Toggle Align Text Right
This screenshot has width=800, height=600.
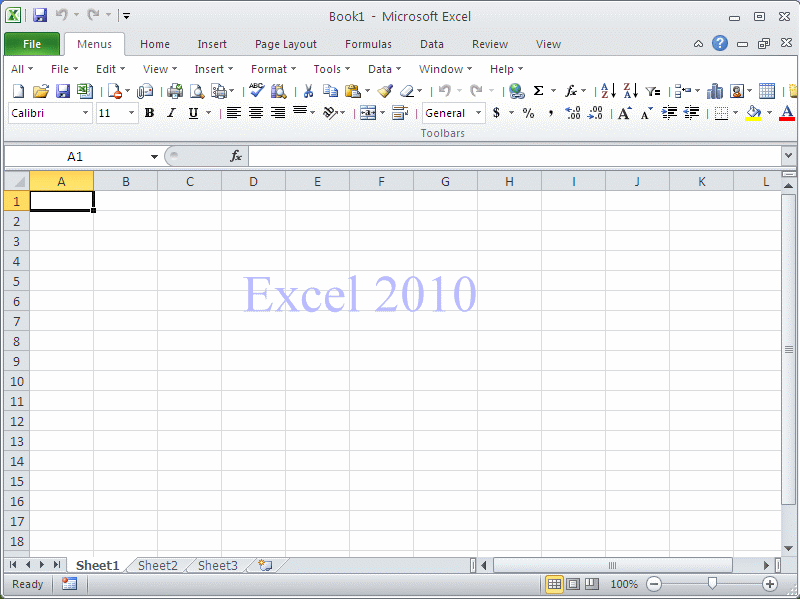coord(278,113)
